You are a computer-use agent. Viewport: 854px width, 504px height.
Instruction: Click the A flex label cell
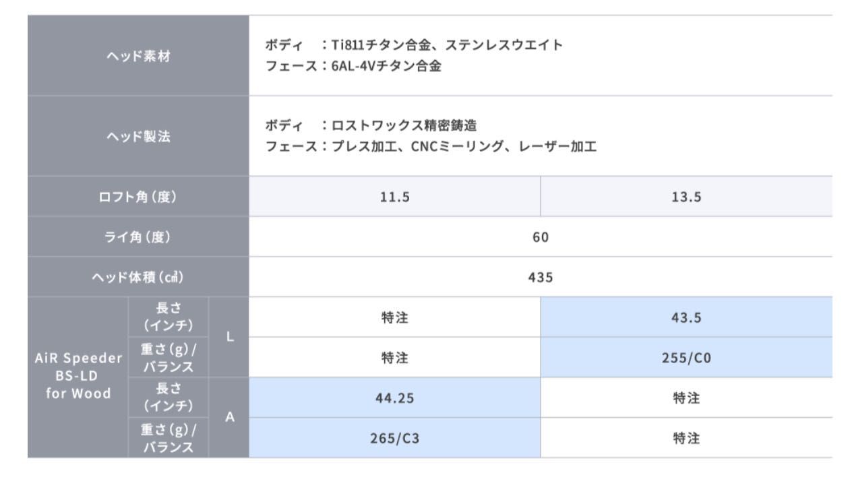228,418
